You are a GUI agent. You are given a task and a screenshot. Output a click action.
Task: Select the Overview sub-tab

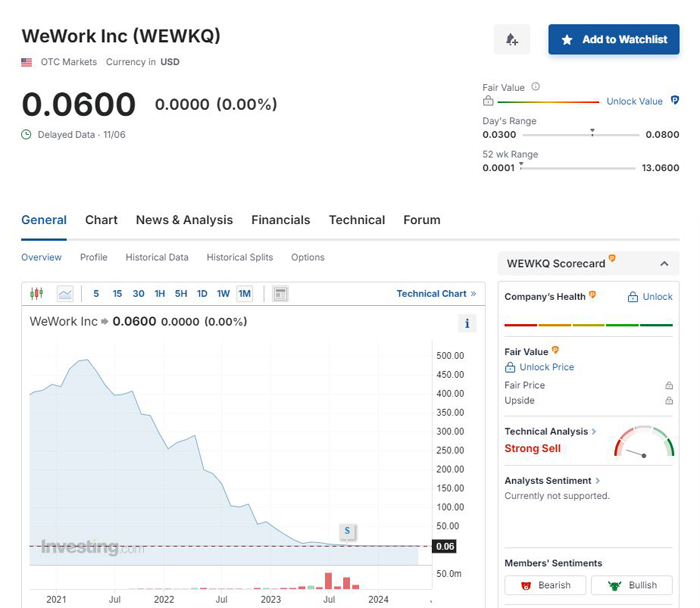(42, 257)
